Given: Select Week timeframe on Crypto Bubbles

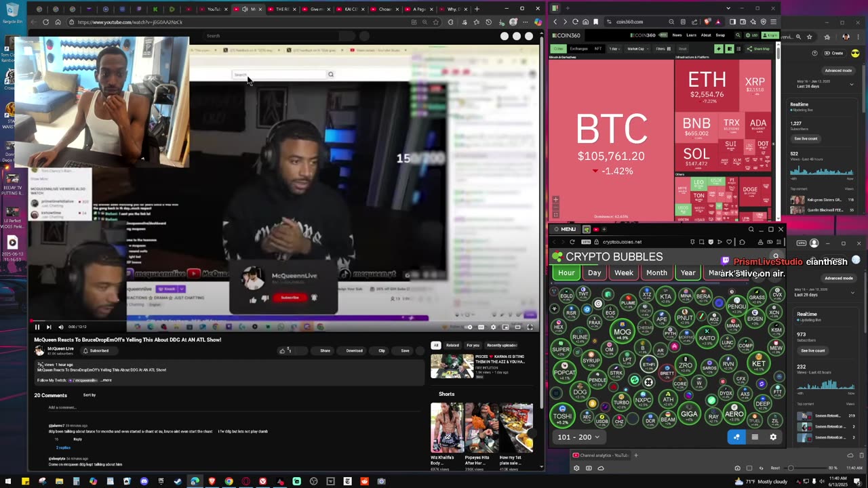Looking at the screenshot, I should point(624,272).
